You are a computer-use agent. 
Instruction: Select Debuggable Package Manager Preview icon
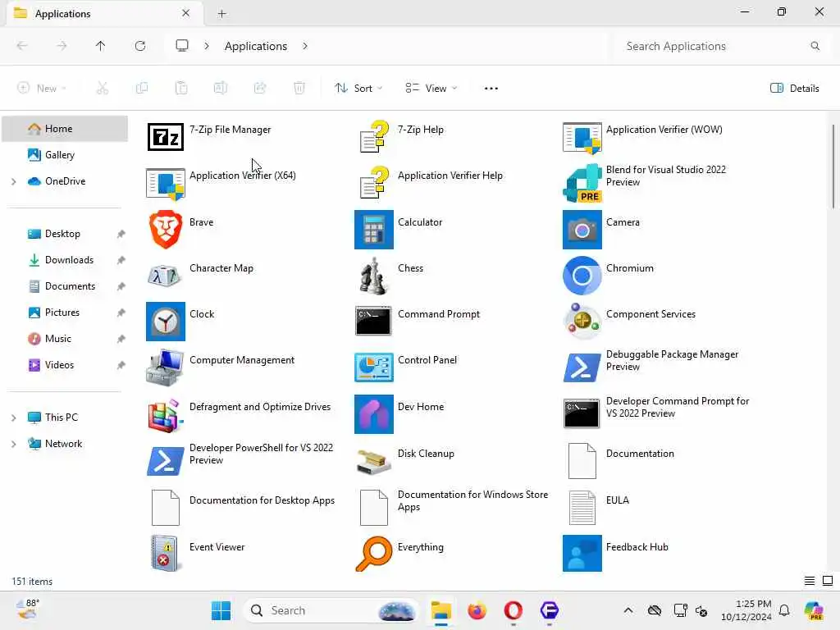coord(582,367)
